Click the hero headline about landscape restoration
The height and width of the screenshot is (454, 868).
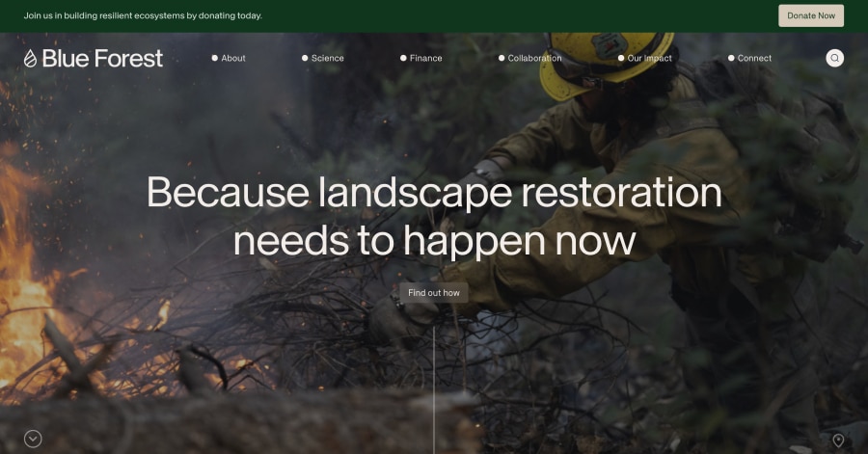click(434, 216)
